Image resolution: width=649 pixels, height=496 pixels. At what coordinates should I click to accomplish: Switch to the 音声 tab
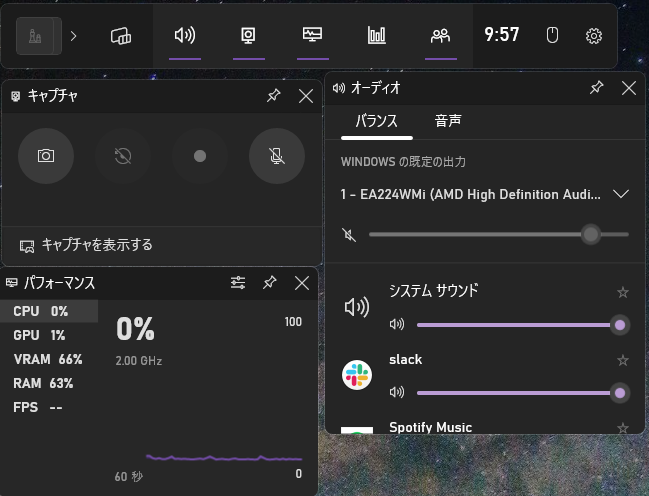point(448,121)
